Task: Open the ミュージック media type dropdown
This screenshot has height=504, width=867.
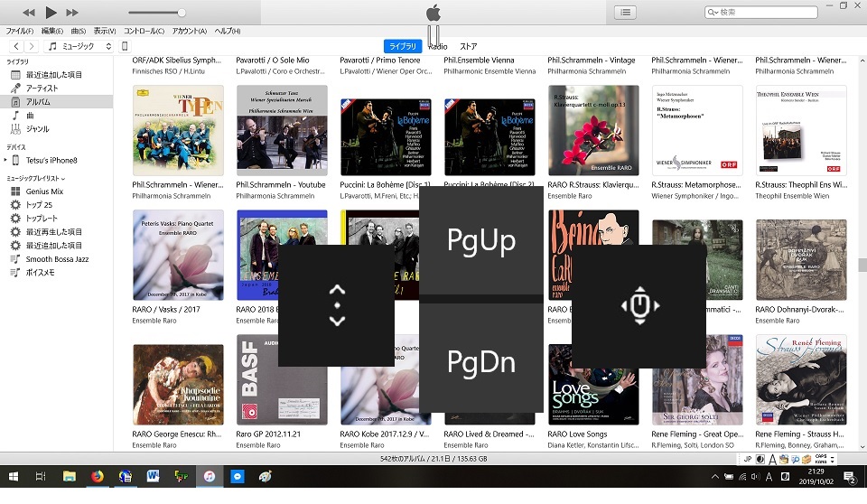Action: (79, 46)
